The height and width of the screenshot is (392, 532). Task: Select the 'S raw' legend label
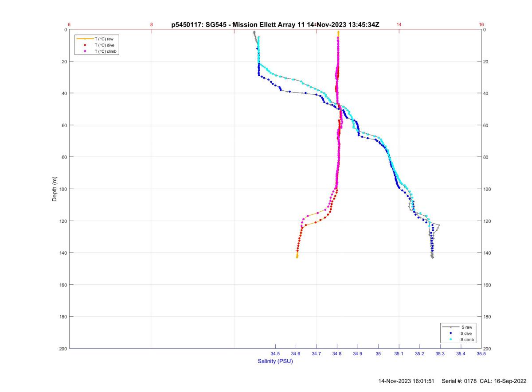(466, 327)
